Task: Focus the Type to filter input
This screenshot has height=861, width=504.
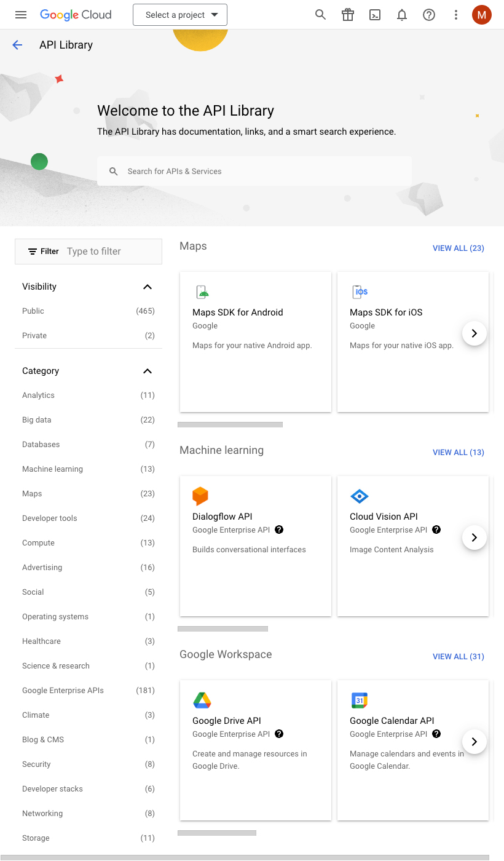Action: pyautogui.click(x=111, y=252)
